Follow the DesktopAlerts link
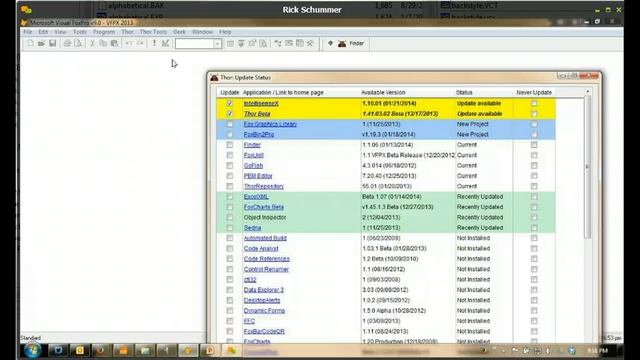Viewport: 640px width, 360px height. click(262, 300)
